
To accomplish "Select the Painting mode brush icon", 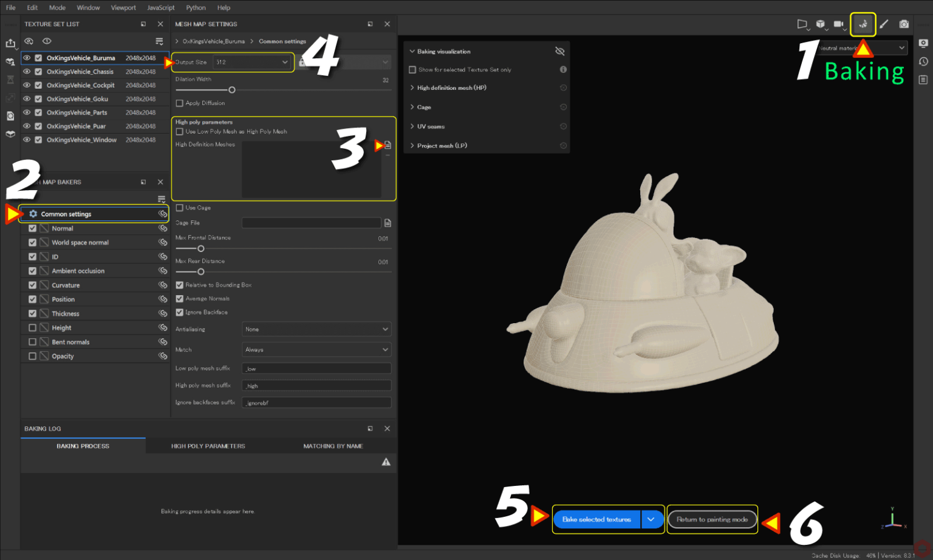I will click(x=884, y=25).
